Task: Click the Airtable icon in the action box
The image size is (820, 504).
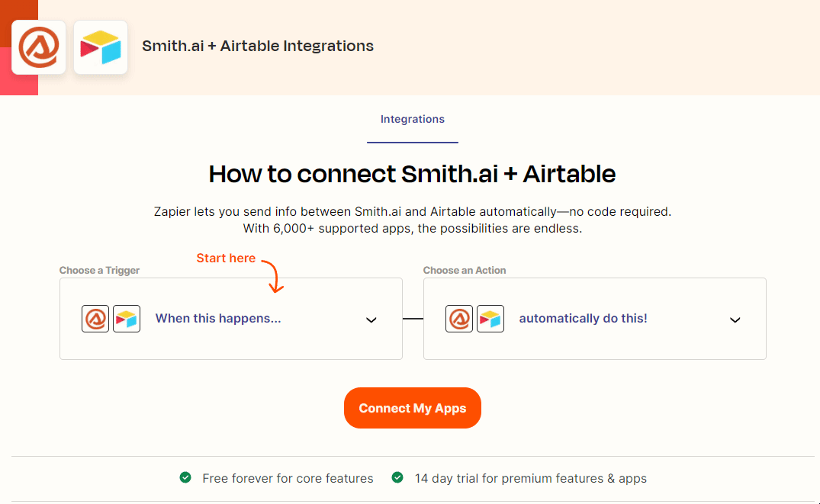Action: click(490, 318)
